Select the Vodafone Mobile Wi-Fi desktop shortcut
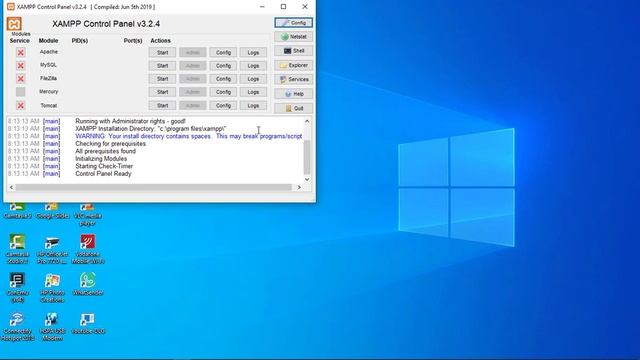The width and height of the screenshot is (640, 360). [88, 249]
